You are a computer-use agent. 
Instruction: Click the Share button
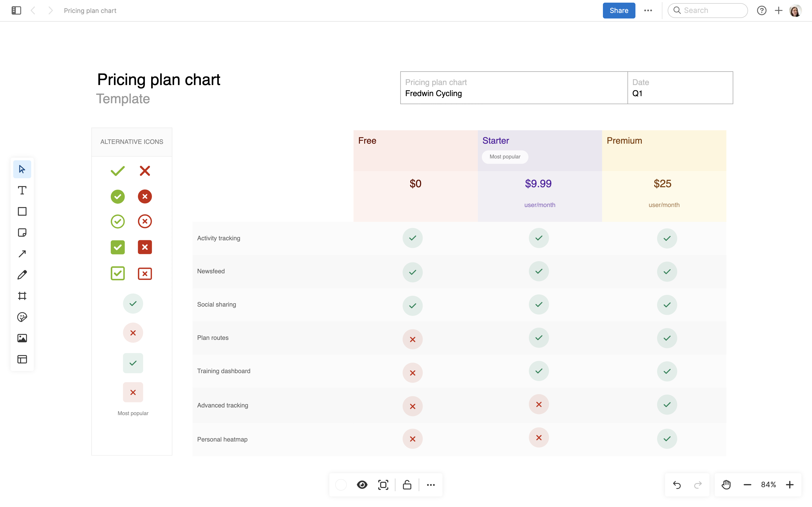coord(619,10)
